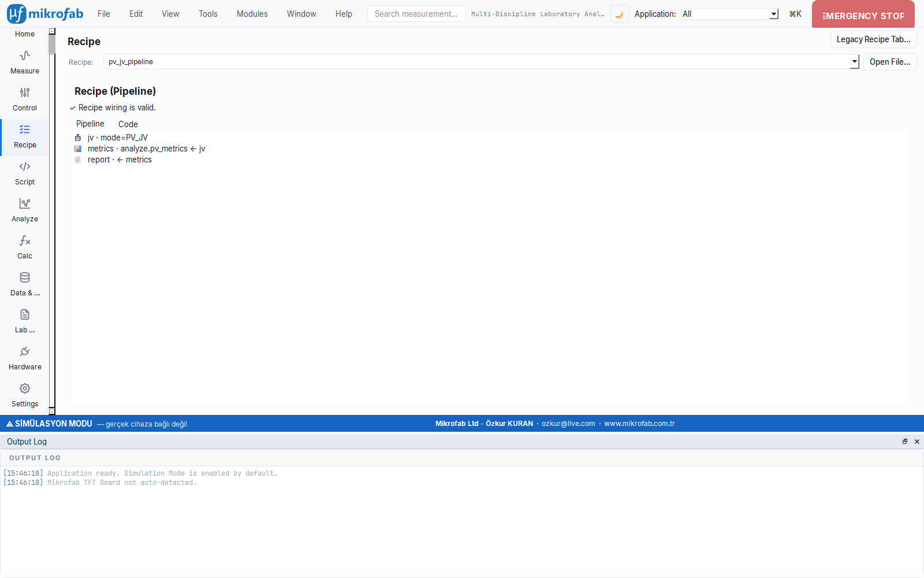924x578 pixels.
Task: Click the Multi-Discipline Laboratory label
Action: (x=538, y=14)
